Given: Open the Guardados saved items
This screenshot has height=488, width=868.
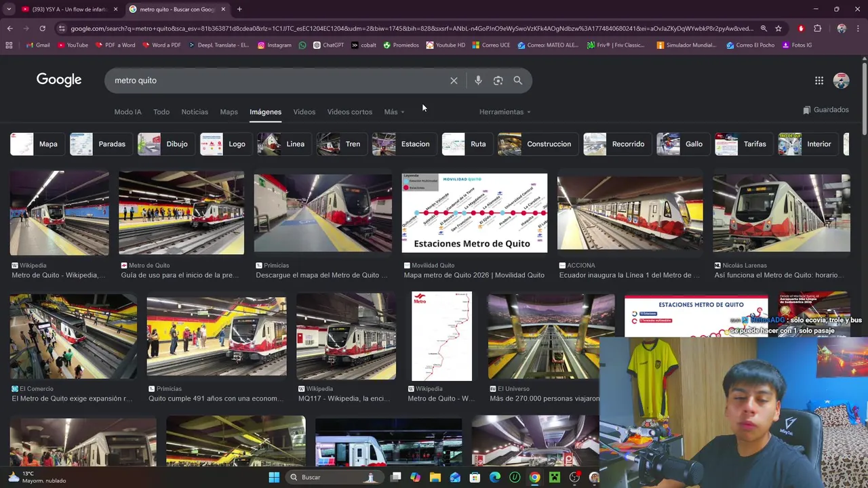Looking at the screenshot, I should [x=825, y=110].
